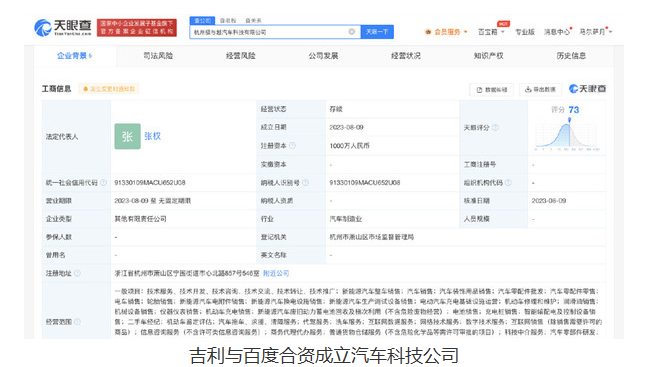This screenshot has height=367, width=655.
Task: Expand the 百宝箱 dropdown
Action: [491, 32]
